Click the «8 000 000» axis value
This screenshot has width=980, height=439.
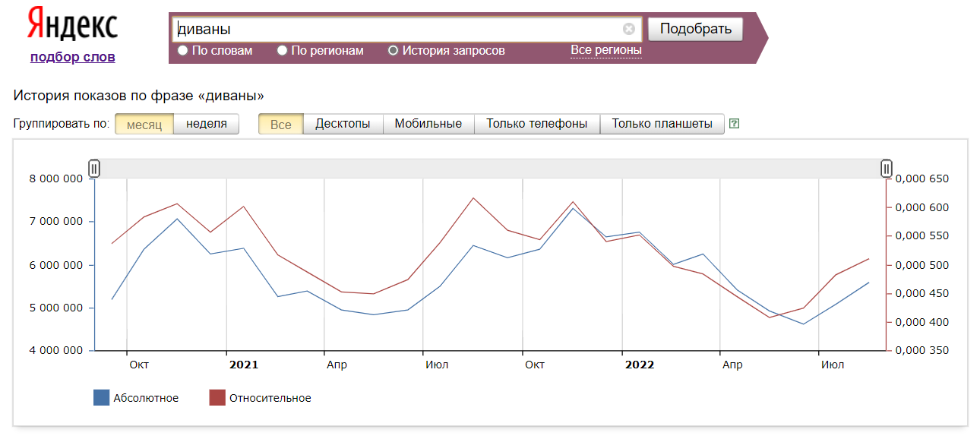tap(58, 179)
